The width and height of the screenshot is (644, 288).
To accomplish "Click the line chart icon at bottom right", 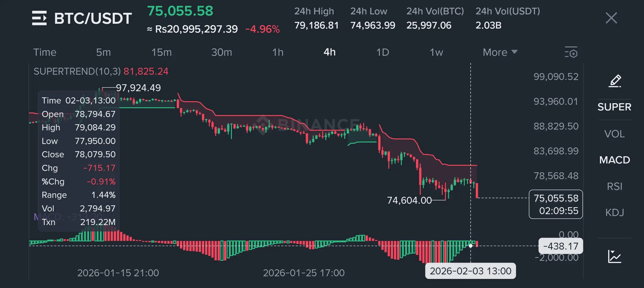I will (614, 257).
